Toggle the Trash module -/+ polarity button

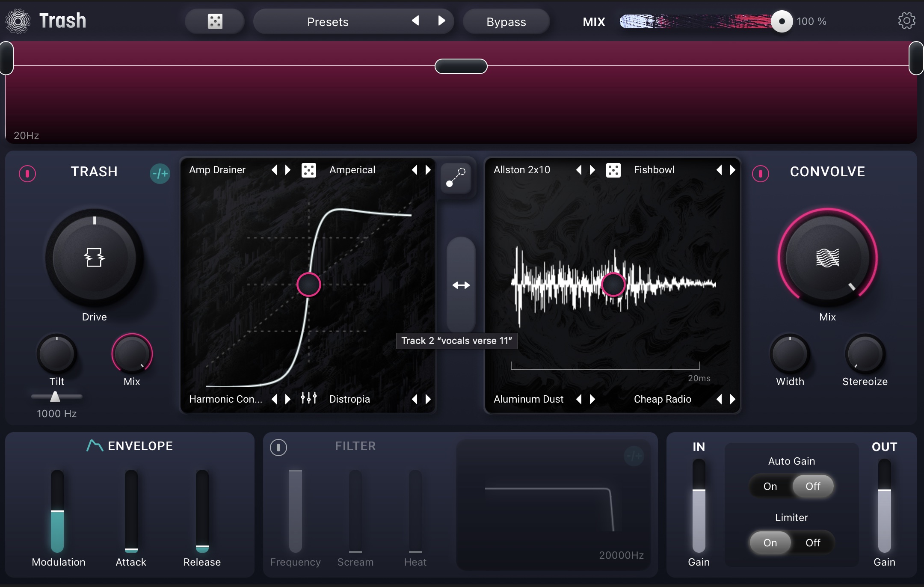coord(160,173)
